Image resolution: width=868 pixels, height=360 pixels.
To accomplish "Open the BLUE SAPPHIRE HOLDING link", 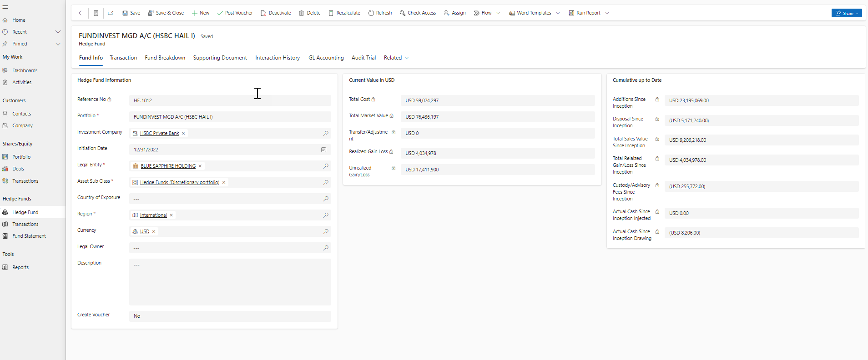I will pos(168,166).
